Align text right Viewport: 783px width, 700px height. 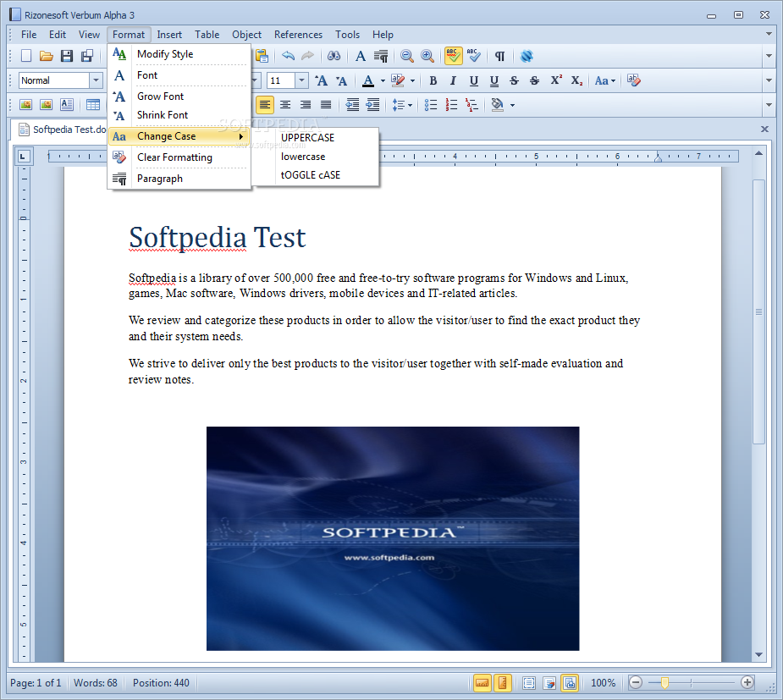(306, 105)
